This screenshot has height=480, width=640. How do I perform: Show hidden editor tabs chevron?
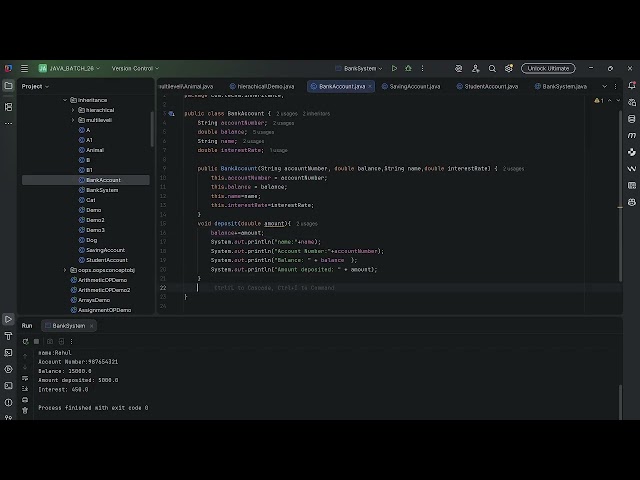click(x=604, y=87)
